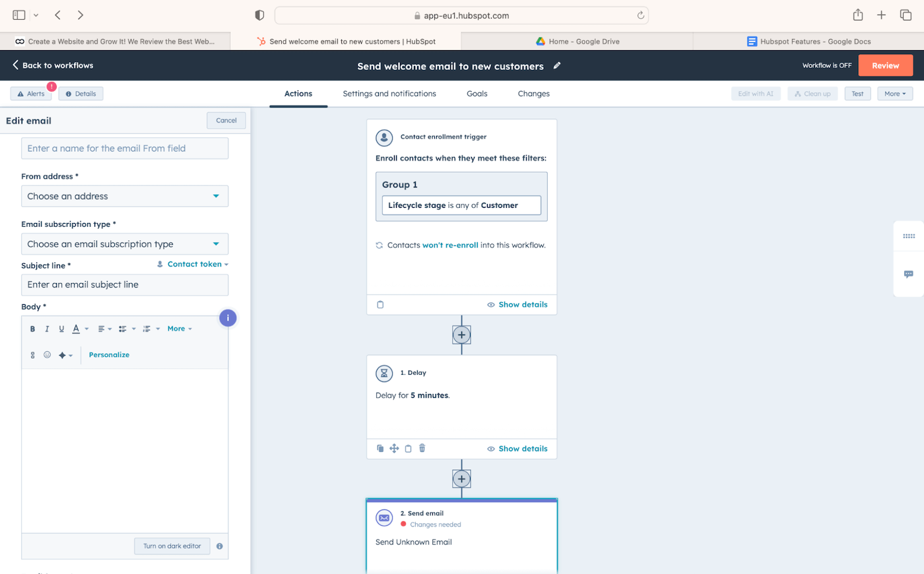924x574 pixels.
Task: Apply italic formatting in body editor
Action: click(x=47, y=329)
